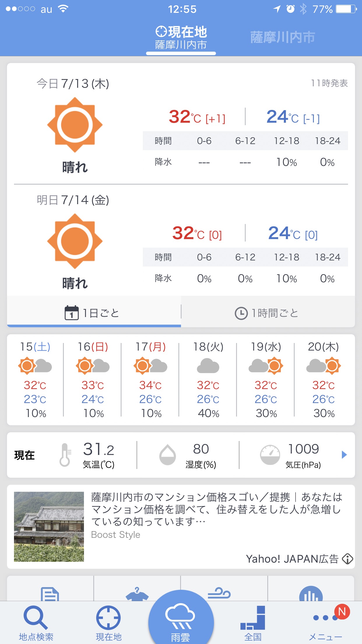
Task: Tap the 湿度 humidity droplet icon
Action: [x=168, y=455]
